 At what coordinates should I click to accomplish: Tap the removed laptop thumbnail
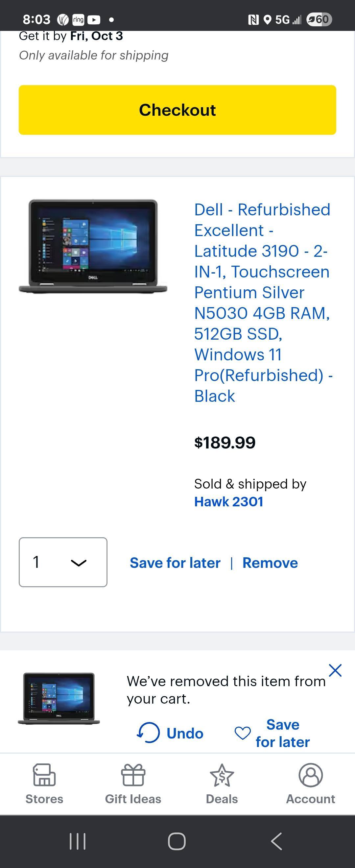pos(59,698)
